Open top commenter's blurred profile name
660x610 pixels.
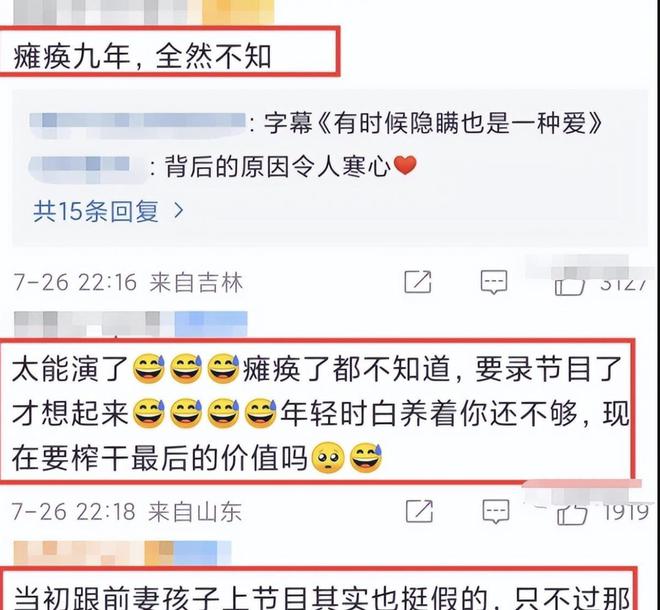click(x=144, y=12)
